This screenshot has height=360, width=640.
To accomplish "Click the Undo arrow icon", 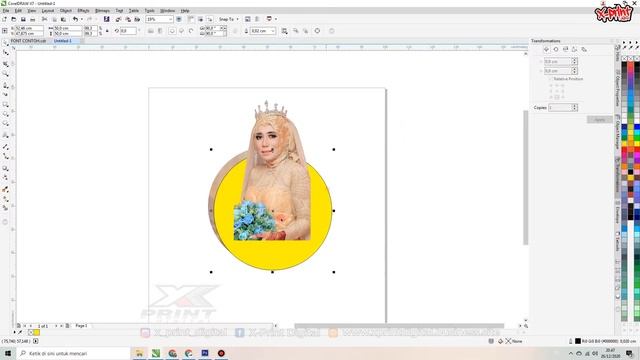I will pos(75,19).
